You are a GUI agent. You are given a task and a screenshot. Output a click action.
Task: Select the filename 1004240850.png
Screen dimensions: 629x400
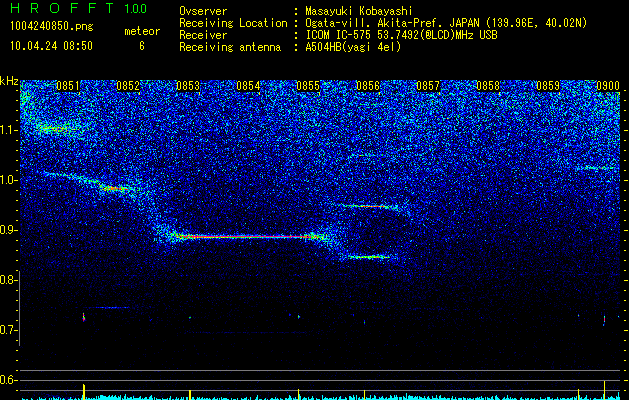[x=52, y=27]
